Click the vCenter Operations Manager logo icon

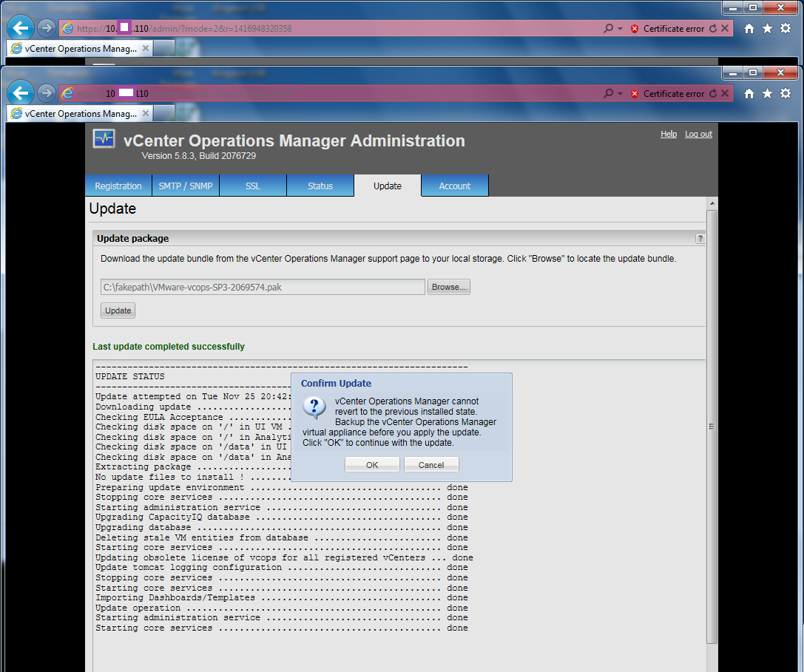[x=104, y=138]
